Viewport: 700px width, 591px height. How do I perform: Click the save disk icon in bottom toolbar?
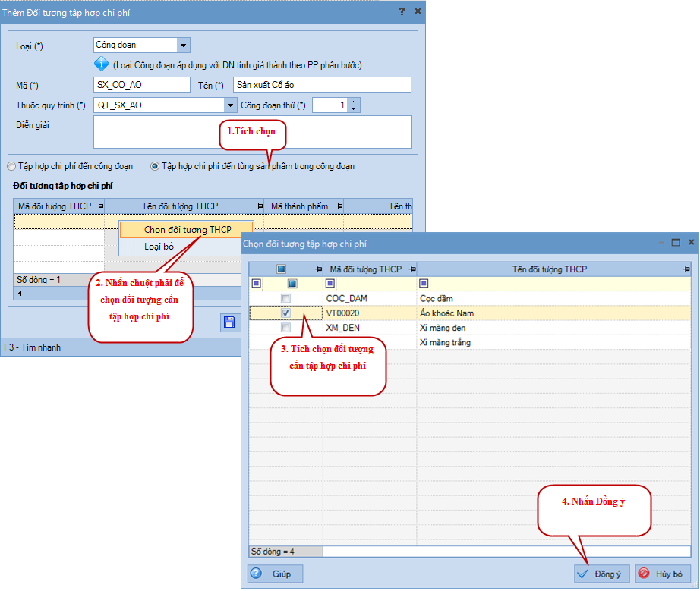coord(229,322)
